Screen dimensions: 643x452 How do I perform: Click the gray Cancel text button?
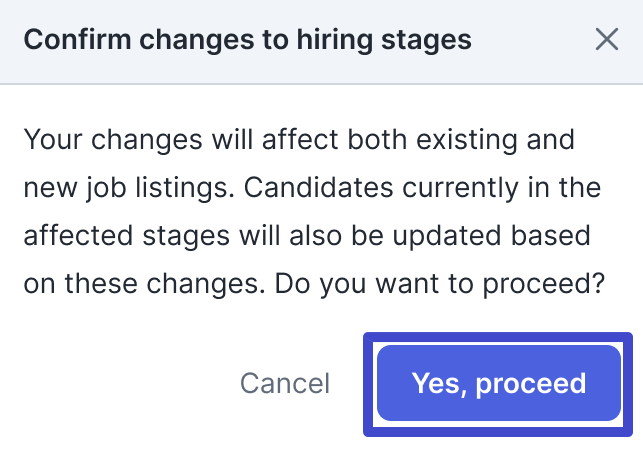pos(285,383)
